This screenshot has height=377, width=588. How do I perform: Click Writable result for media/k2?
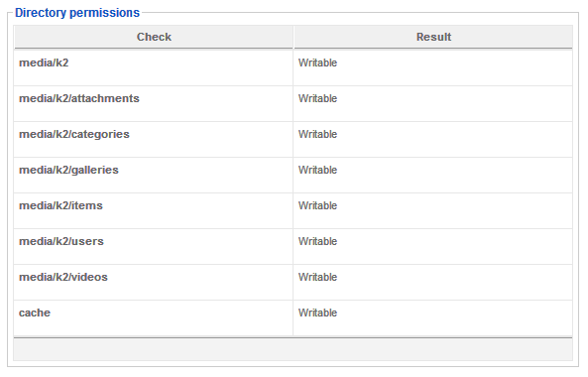point(317,63)
